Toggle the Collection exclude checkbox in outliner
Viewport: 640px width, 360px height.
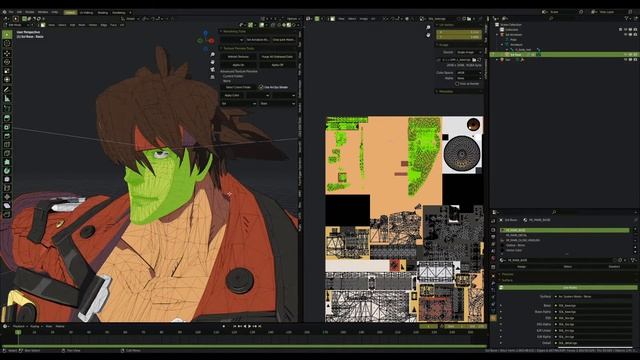[x=620, y=29]
